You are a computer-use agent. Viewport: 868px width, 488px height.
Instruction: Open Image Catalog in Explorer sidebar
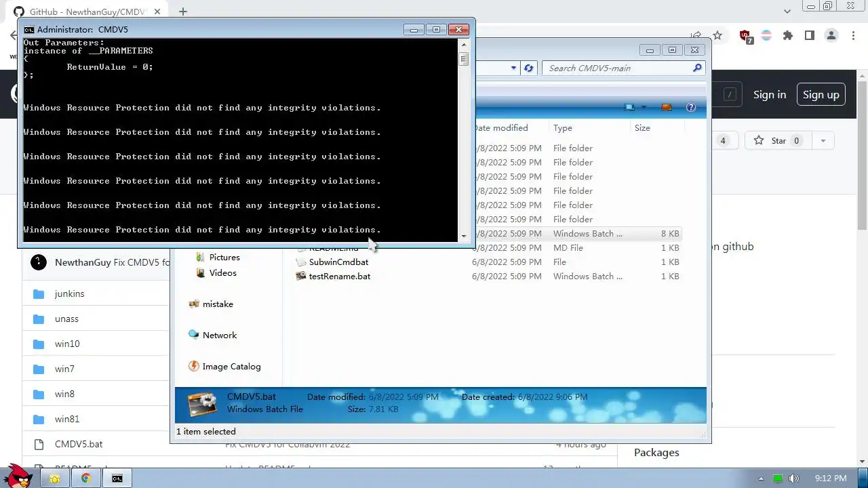coord(231,366)
